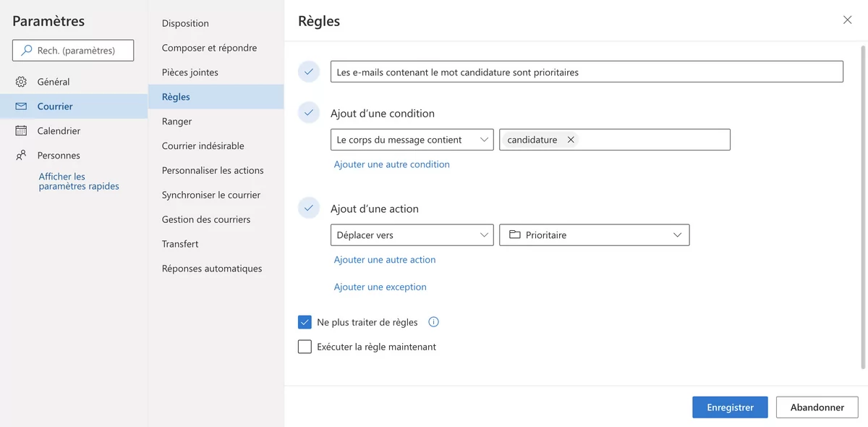This screenshot has height=427, width=868.
Task: Click Ajouter une exception link
Action: (x=380, y=287)
